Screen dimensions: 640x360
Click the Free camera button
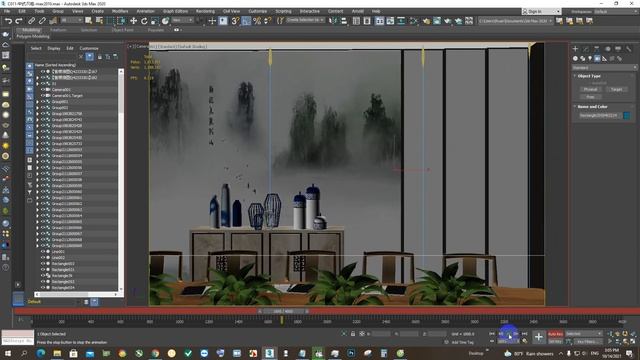(x=590, y=97)
